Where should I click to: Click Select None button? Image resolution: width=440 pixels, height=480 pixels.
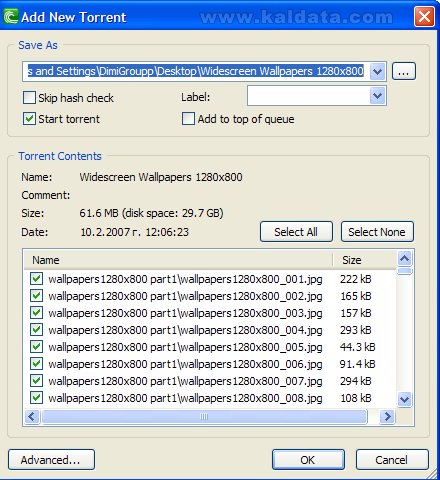[377, 232]
